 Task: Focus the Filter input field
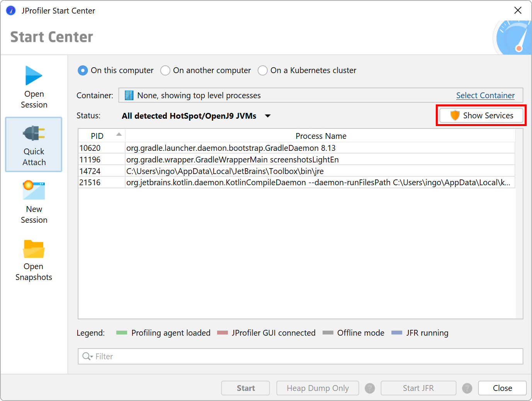[301, 356]
